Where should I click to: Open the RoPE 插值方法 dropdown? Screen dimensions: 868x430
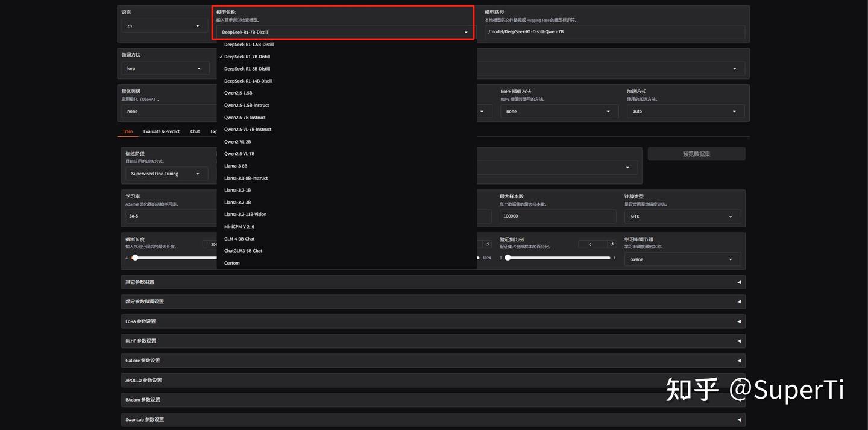coord(559,111)
